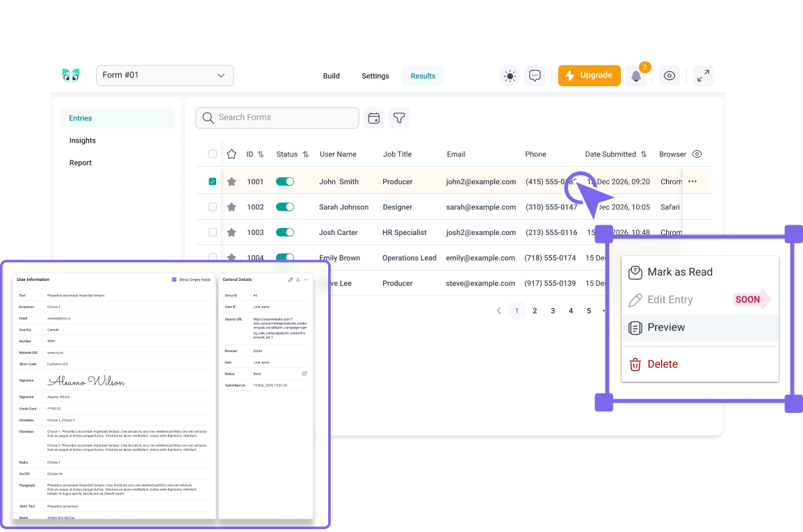This screenshot has height=532, width=803.
Task: Go to page 1 in pagination
Action: click(517, 311)
